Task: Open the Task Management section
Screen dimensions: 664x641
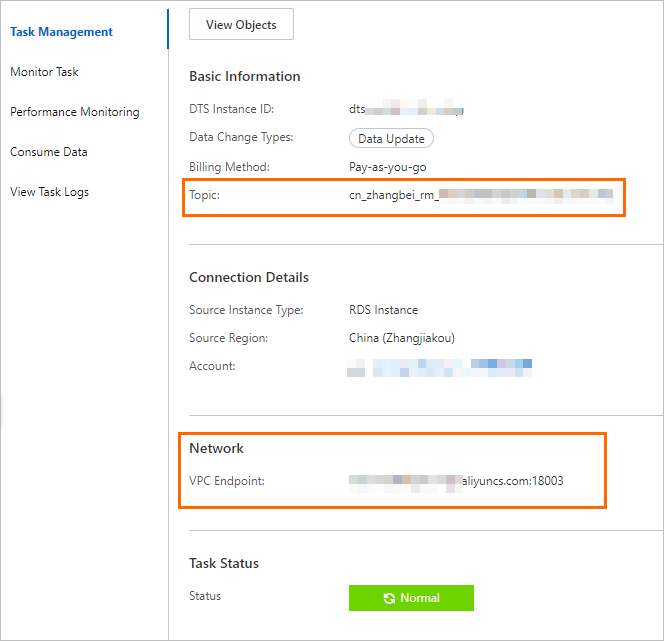Action: tap(61, 32)
